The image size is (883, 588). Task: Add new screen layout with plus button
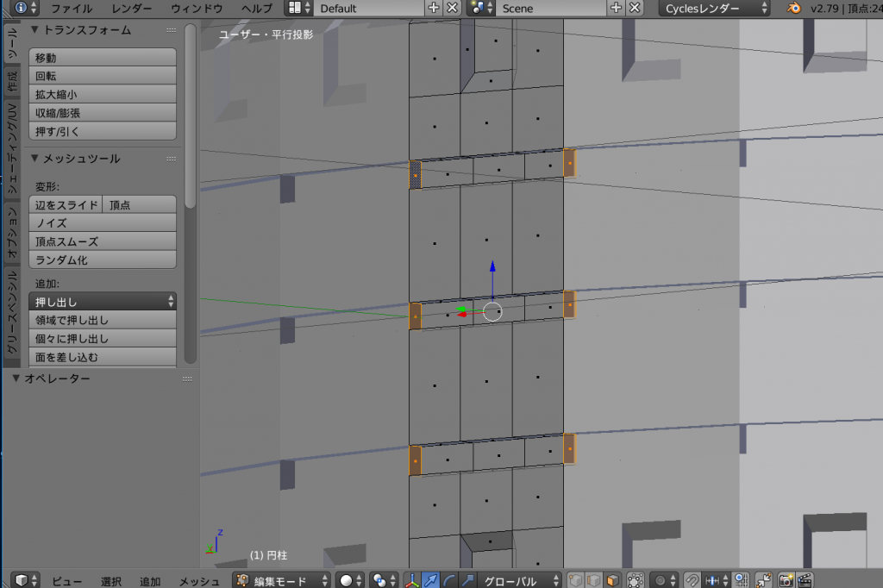pos(434,8)
